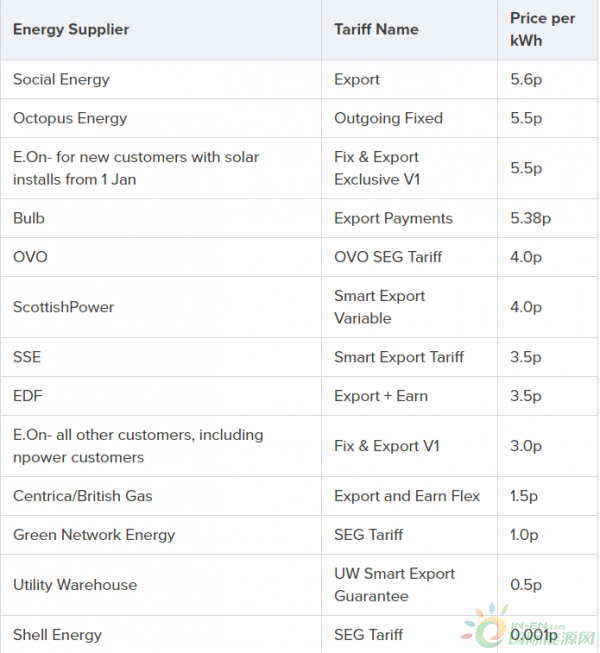Screen dimensions: 600x653
Task: Click the SSE supplier row
Action: point(299,357)
